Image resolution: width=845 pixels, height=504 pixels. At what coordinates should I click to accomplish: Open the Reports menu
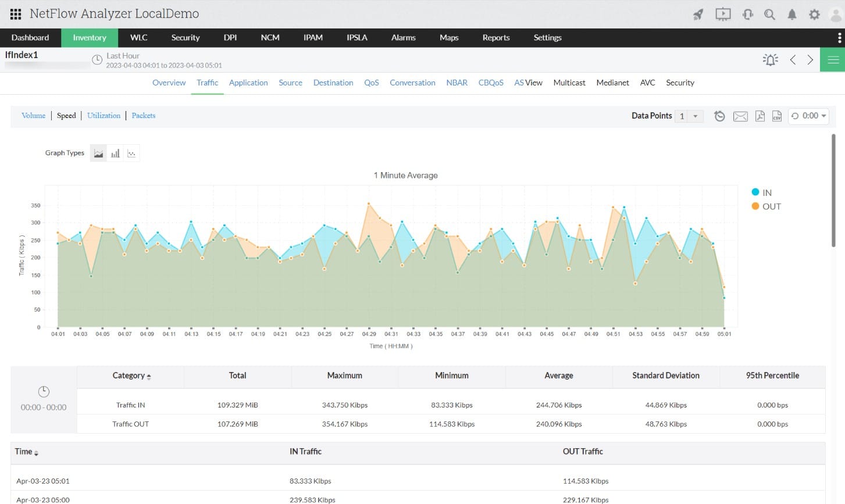tap(496, 38)
